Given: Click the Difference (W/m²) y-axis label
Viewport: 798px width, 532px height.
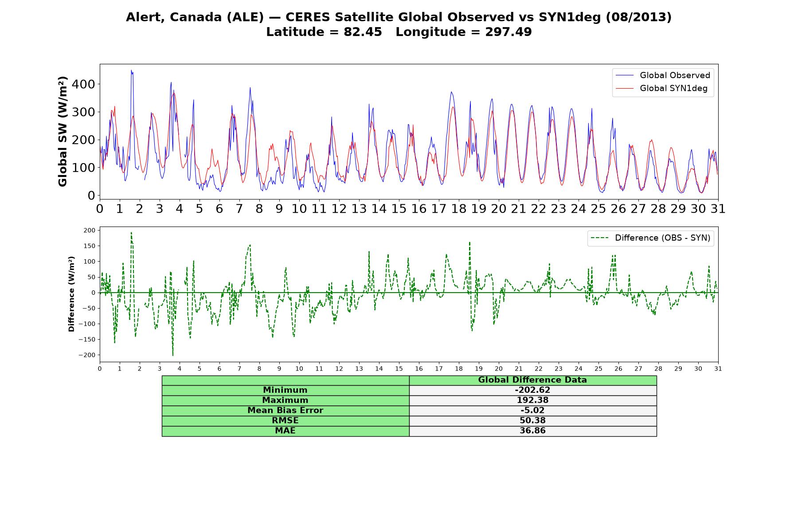Looking at the screenshot, I should click(x=71, y=294).
